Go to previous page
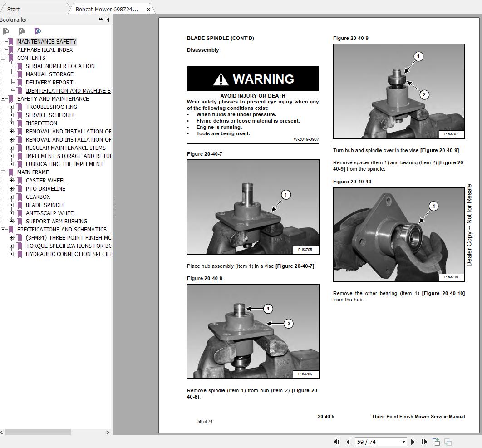This screenshot has width=482, height=448. (348, 442)
